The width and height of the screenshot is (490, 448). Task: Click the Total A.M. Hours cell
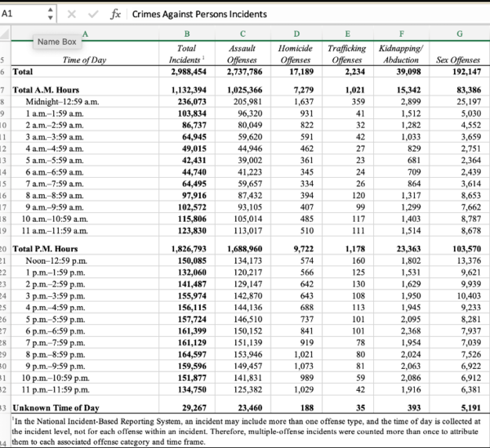[45, 89]
